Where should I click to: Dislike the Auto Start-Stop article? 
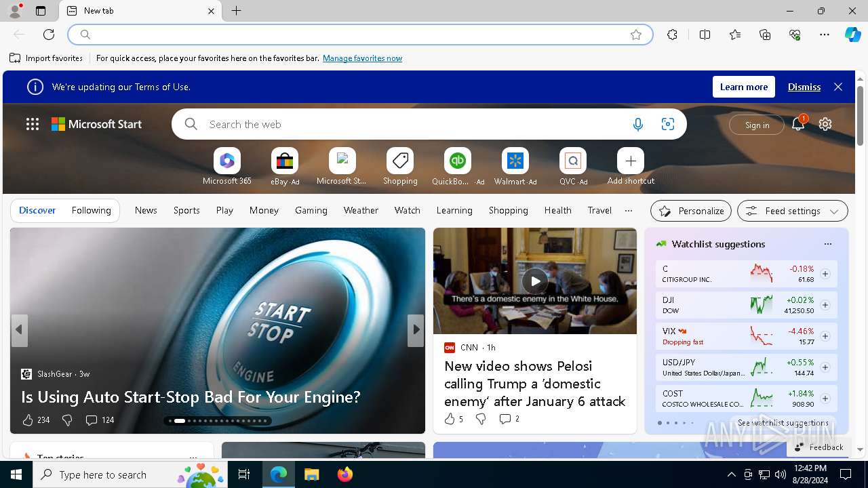pyautogui.click(x=67, y=420)
